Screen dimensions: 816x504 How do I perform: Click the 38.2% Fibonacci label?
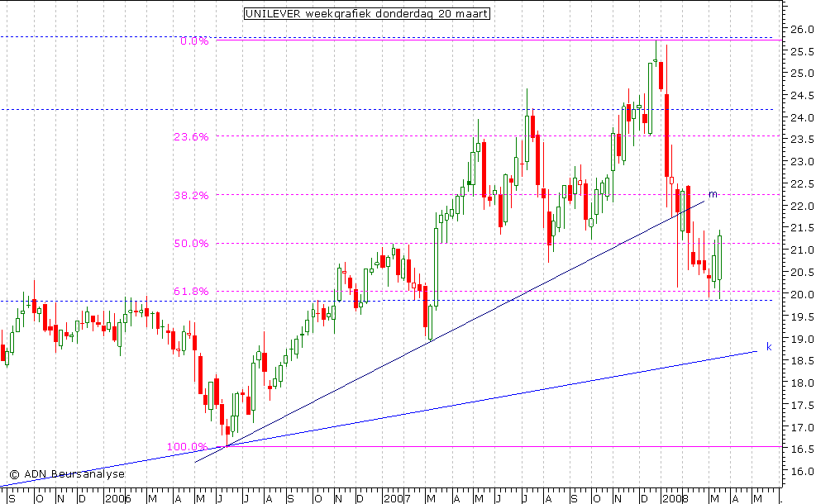point(191,196)
